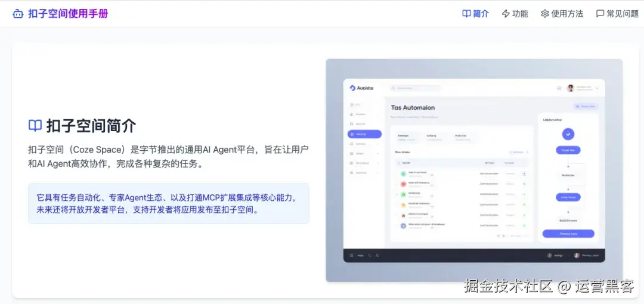This screenshot has width=644, height=304.
Task: Open the Tas Automaion dashboard preview image
Action: [x=474, y=170]
